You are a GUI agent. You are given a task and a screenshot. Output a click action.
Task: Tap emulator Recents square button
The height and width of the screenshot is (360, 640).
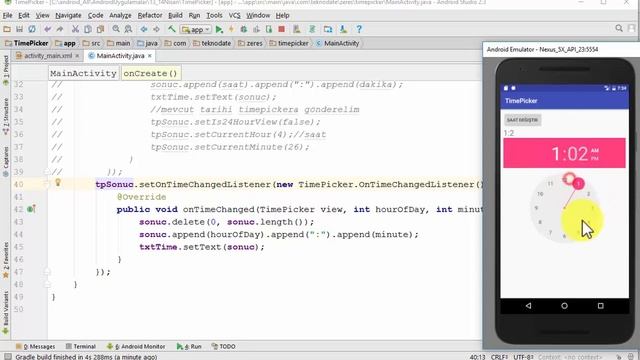(600, 305)
